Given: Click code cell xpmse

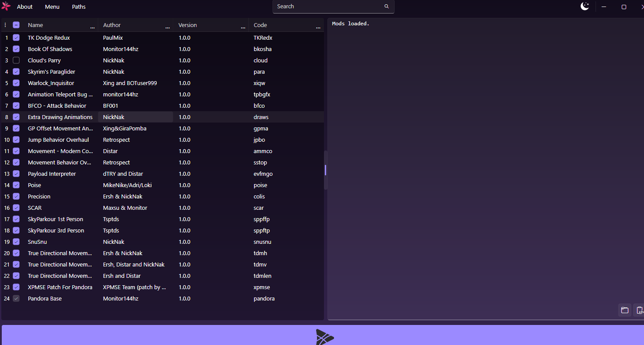Looking at the screenshot, I should point(262,287).
